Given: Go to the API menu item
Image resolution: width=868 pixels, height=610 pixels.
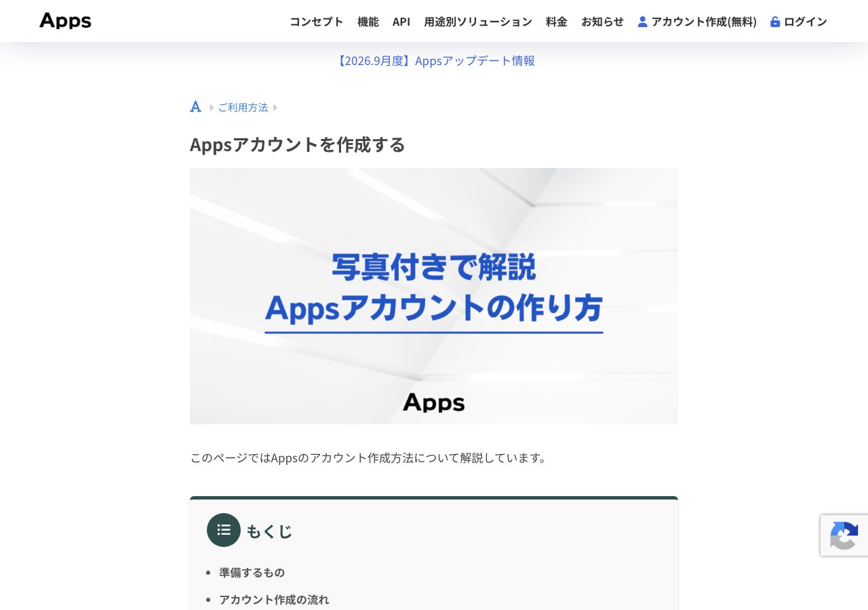Looking at the screenshot, I should coord(401,22).
